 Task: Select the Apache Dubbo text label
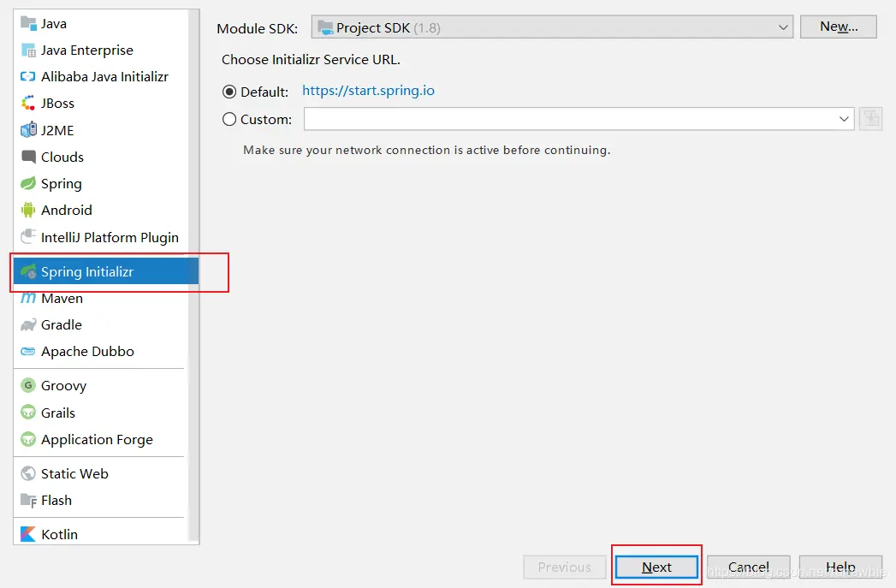click(x=87, y=352)
